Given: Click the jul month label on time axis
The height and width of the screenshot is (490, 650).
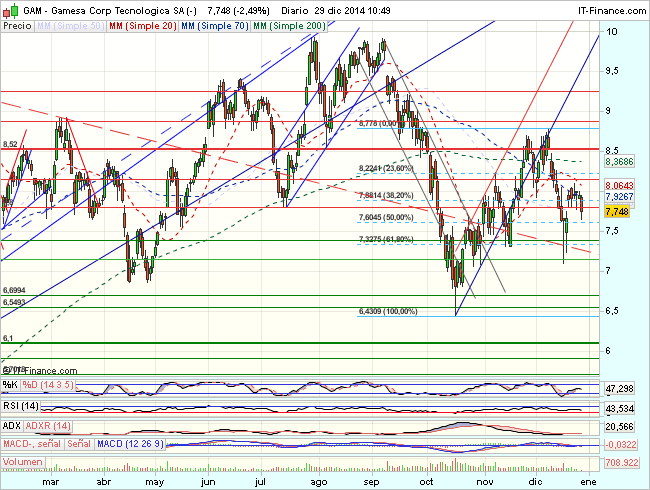Looking at the screenshot, I should pos(260,482).
